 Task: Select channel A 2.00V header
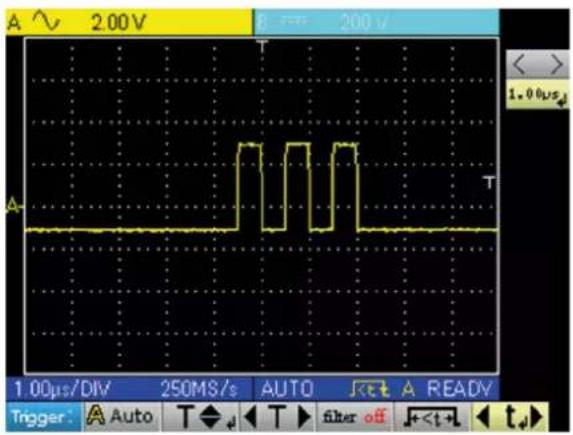click(129, 22)
